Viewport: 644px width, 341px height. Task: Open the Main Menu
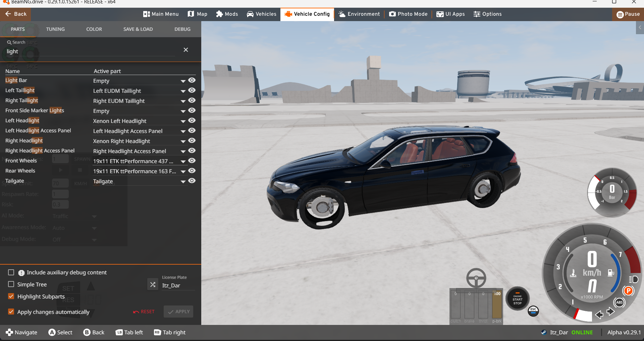click(161, 14)
